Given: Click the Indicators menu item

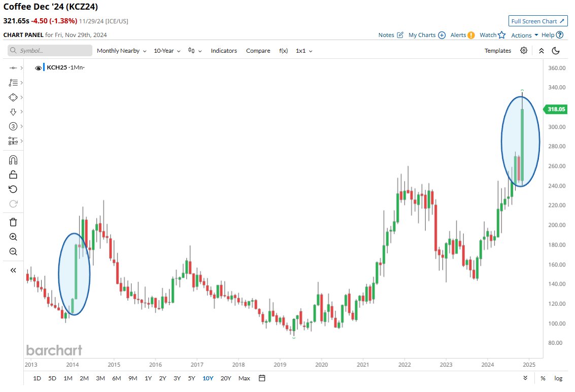Looking at the screenshot, I should coord(224,51).
